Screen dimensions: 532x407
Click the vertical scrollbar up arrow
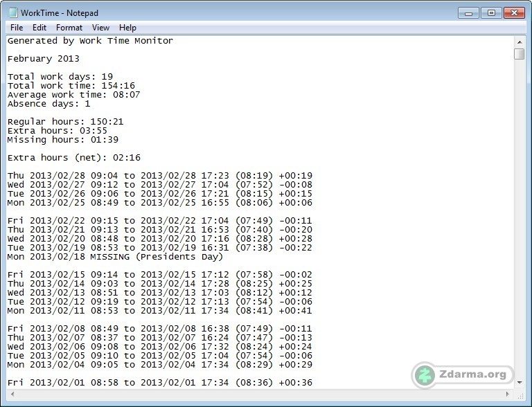pyautogui.click(x=520, y=42)
